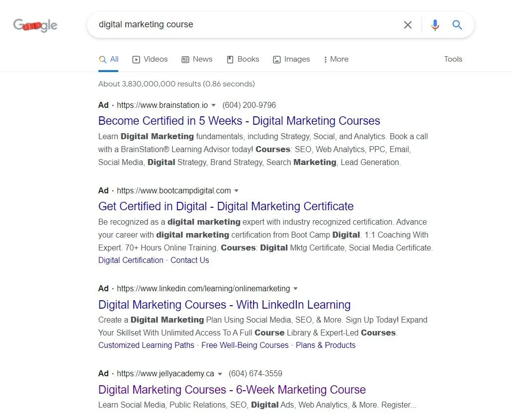The width and height of the screenshot is (512, 420).
Task: Clear the search query with X icon
Action: point(408,25)
